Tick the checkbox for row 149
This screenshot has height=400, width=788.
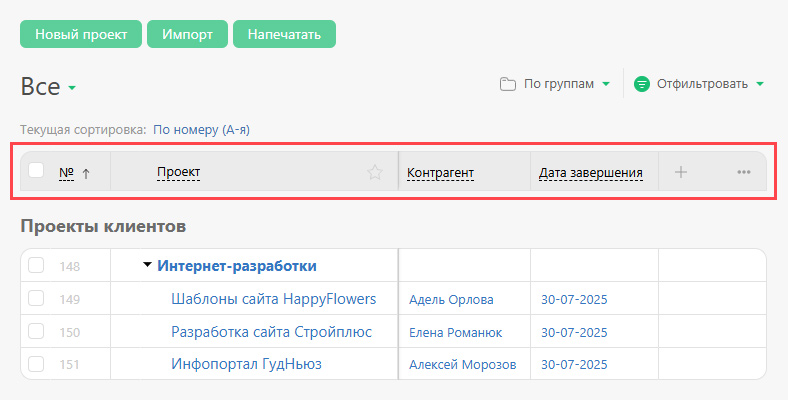click(36, 298)
